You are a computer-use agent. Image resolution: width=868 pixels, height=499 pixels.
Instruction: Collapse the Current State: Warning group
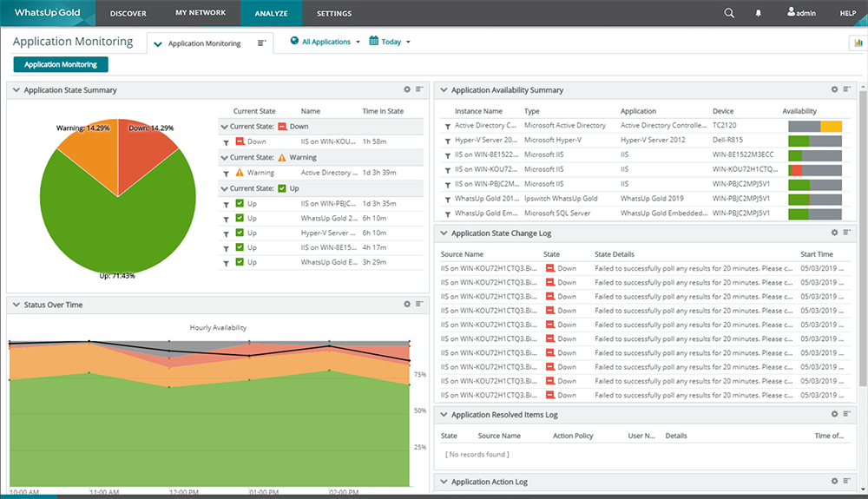[224, 158]
